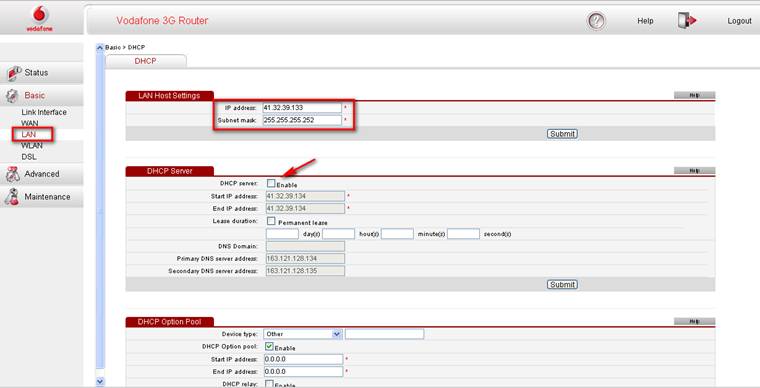Image resolution: width=760 pixels, height=388 pixels.
Task: Click the Secondary DNS server address field
Action: (x=305, y=271)
